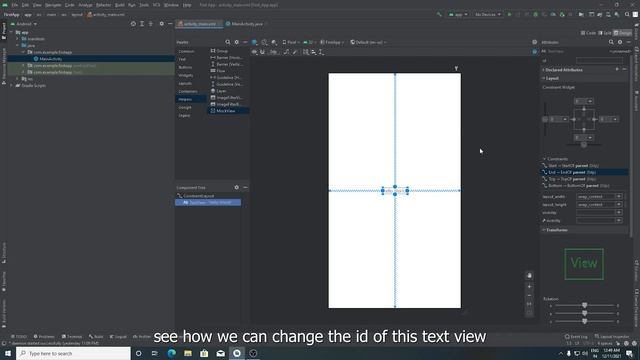Select MainActivity in the project tree

(50, 59)
